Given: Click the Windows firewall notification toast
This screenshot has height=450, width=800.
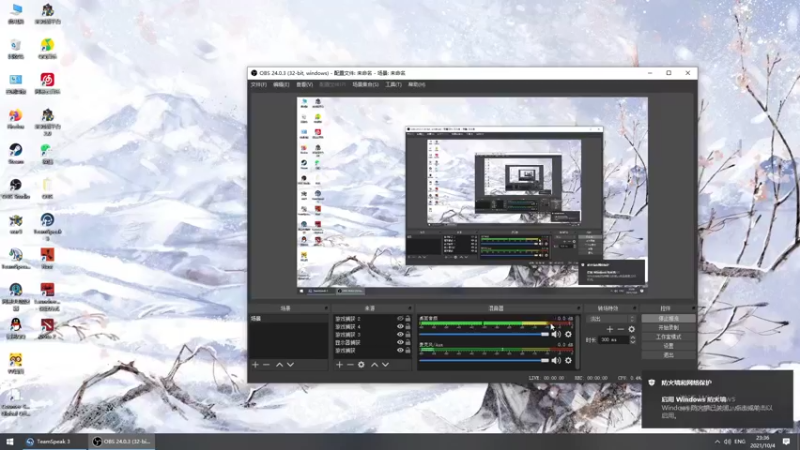Looking at the screenshot, I should coord(717,399).
